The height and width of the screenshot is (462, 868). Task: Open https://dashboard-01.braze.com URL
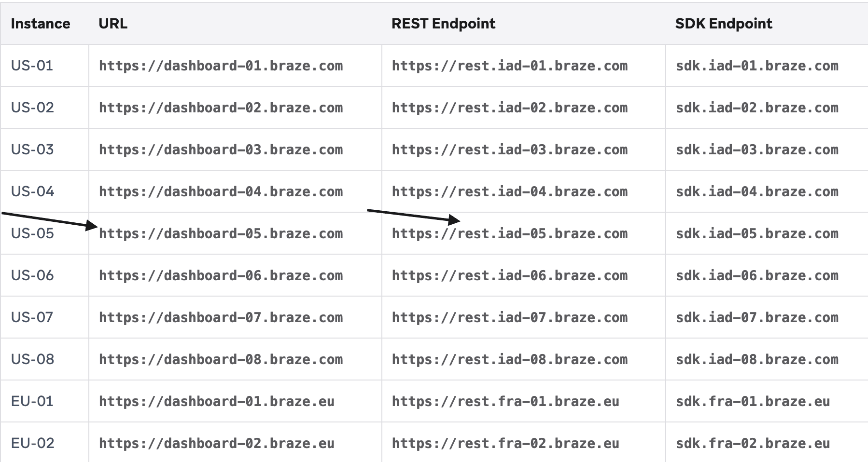[221, 66]
